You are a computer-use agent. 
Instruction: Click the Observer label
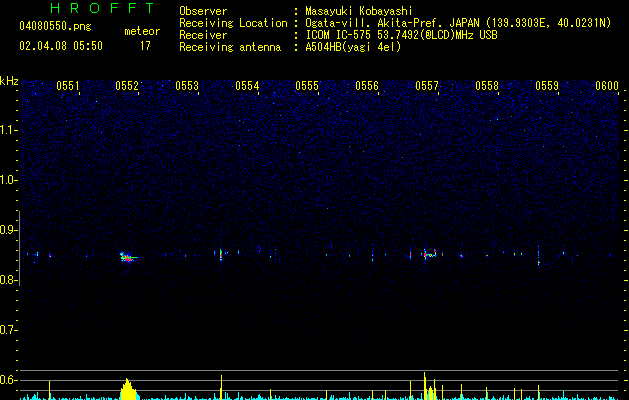click(x=203, y=11)
